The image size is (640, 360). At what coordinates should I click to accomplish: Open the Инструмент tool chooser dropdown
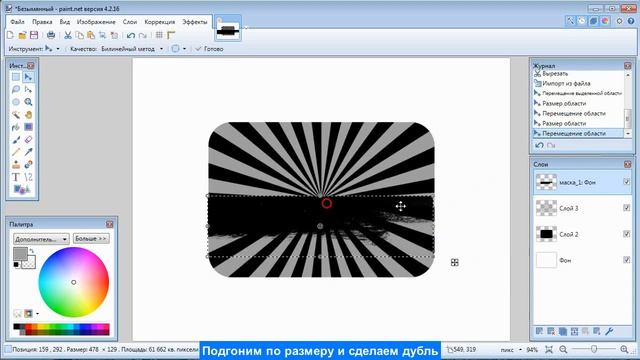pos(53,49)
